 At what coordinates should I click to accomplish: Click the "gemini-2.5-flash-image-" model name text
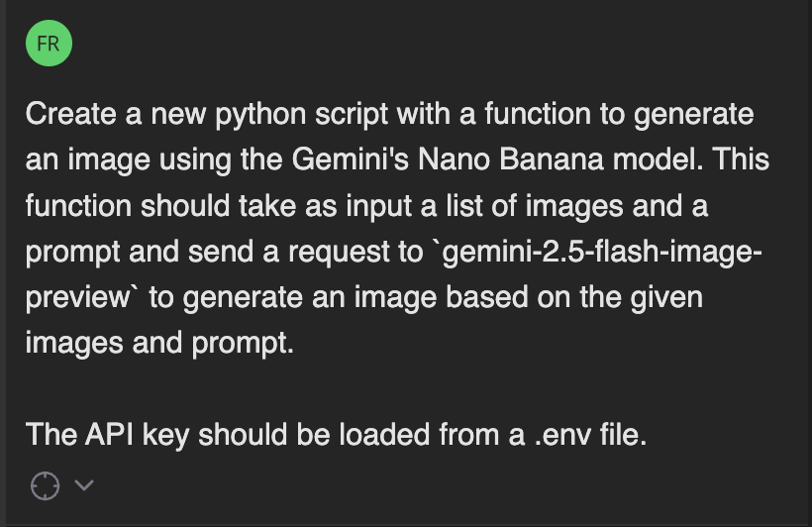[602, 252]
